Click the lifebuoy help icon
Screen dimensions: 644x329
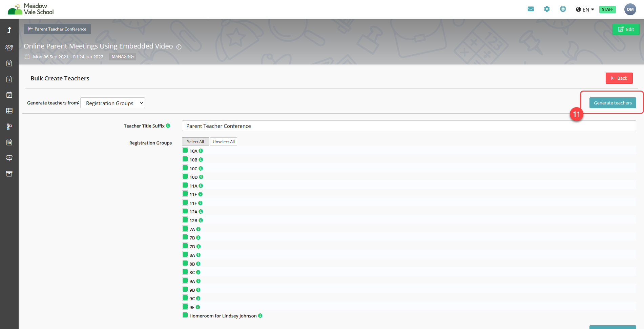(x=563, y=9)
